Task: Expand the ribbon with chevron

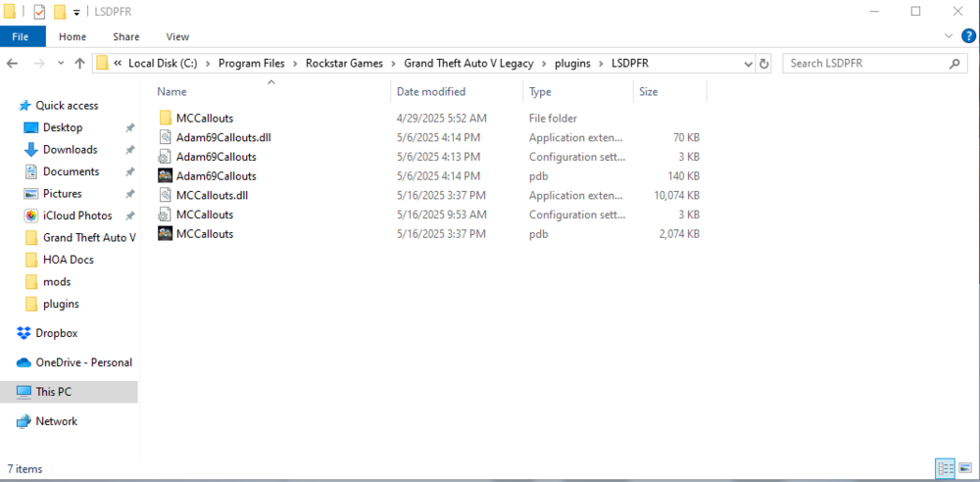Action: point(950,36)
